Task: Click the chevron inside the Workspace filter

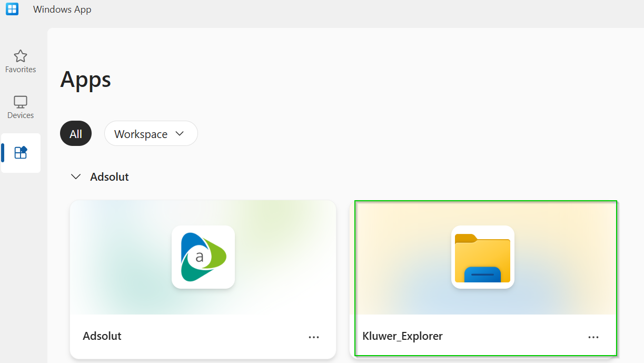Action: click(180, 134)
